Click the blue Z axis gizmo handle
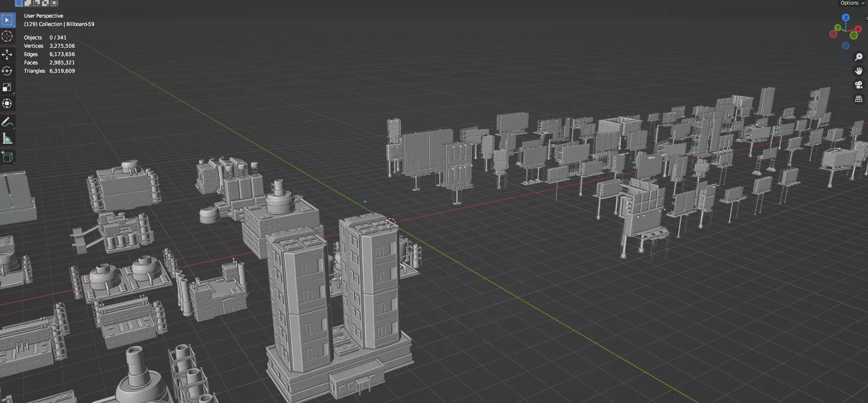The height and width of the screenshot is (403, 868). pyautogui.click(x=846, y=17)
